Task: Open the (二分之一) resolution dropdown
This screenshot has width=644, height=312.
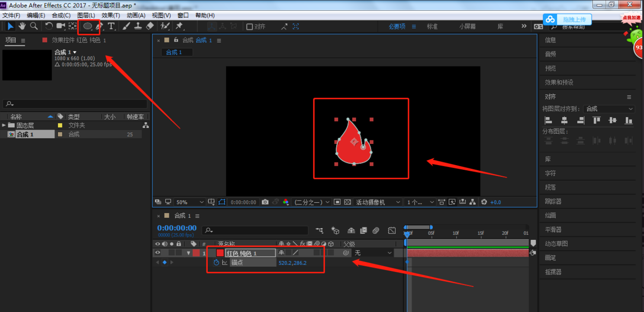Action: tap(312, 202)
